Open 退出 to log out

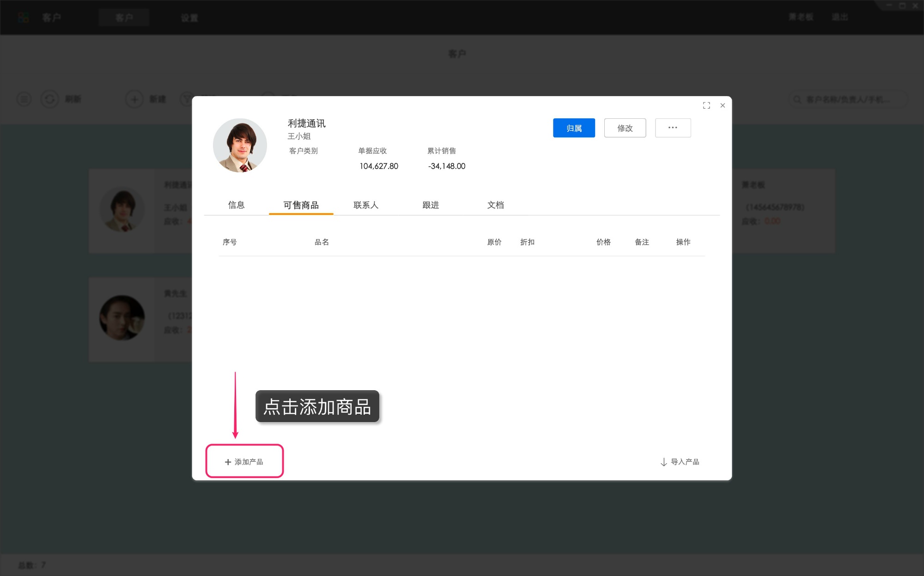[x=840, y=17]
